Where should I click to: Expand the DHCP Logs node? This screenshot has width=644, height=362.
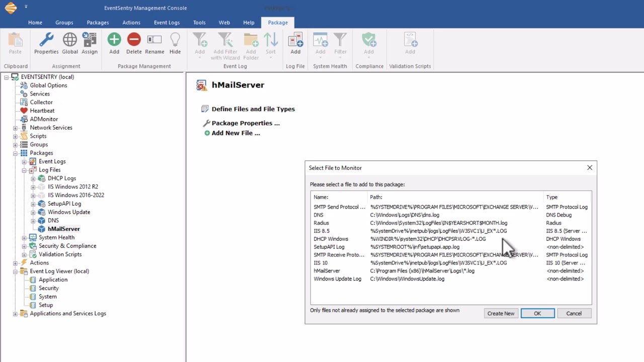[x=33, y=178]
